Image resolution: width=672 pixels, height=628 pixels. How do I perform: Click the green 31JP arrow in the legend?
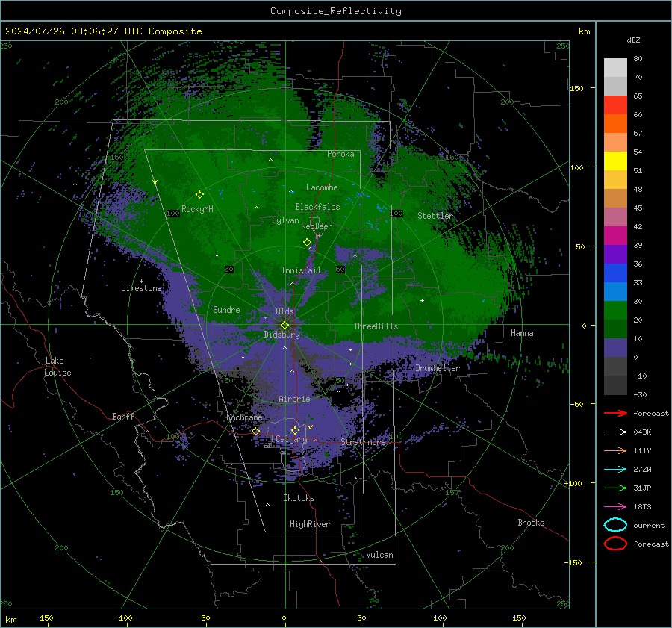click(x=615, y=488)
